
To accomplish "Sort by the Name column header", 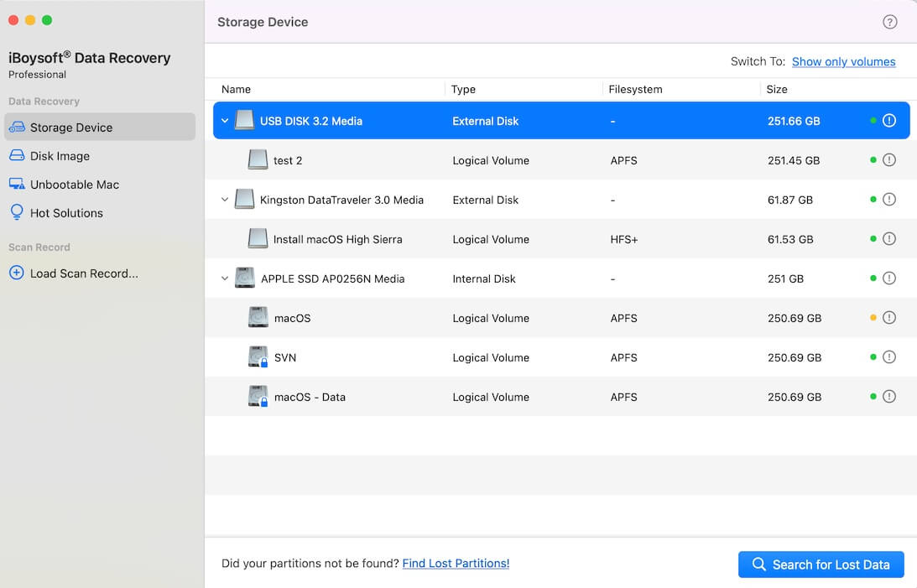I will point(237,89).
